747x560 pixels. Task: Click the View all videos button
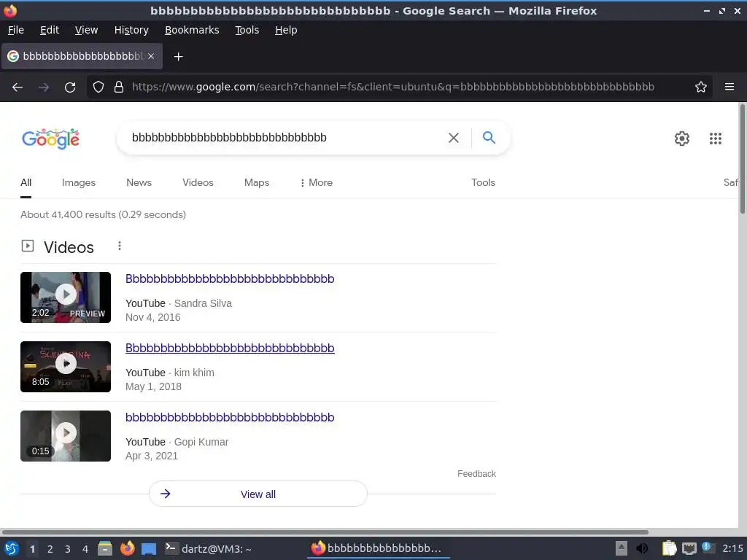pyautogui.click(x=258, y=494)
